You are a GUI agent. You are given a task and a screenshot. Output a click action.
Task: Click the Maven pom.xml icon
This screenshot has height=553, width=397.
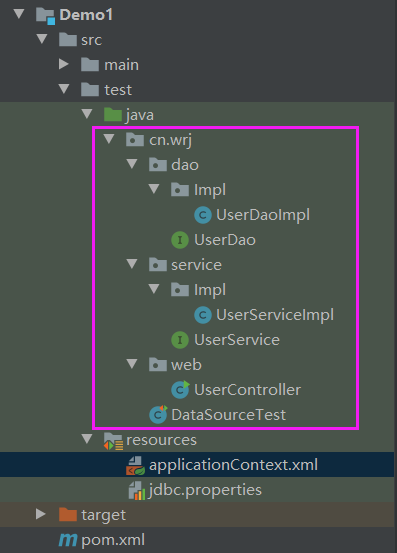point(68,540)
